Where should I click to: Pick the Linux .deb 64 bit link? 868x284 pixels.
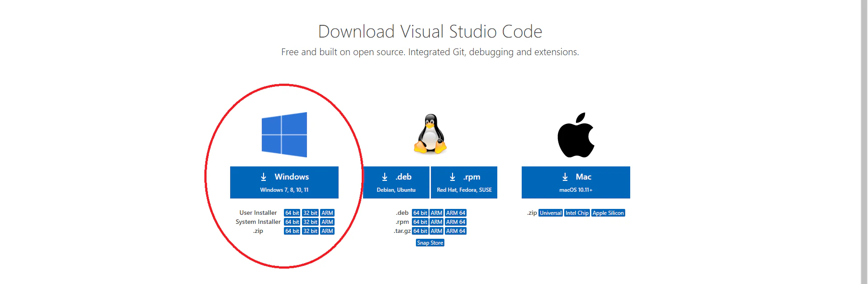(x=420, y=213)
